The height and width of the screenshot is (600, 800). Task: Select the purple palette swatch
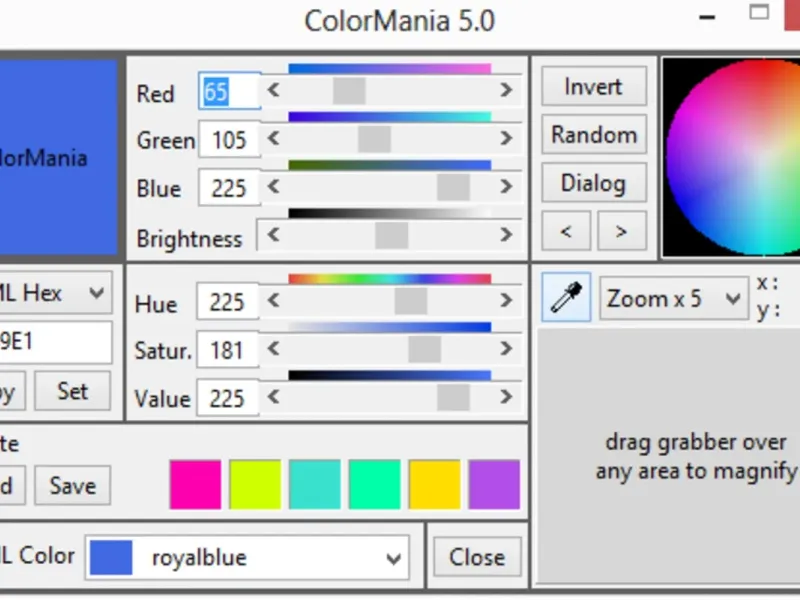pos(494,485)
